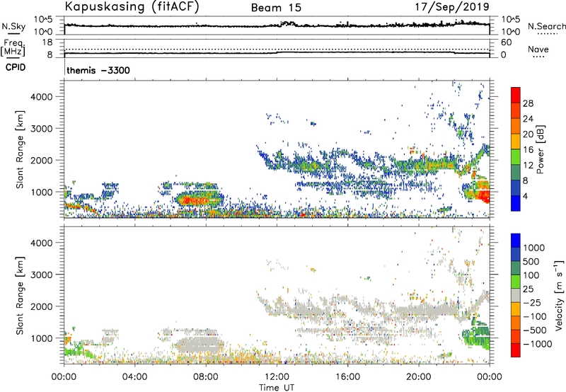Image resolution: width=566 pixels, height=392 pixels.
Task: Click the red swatch on Power colorbar
Action: (516, 95)
